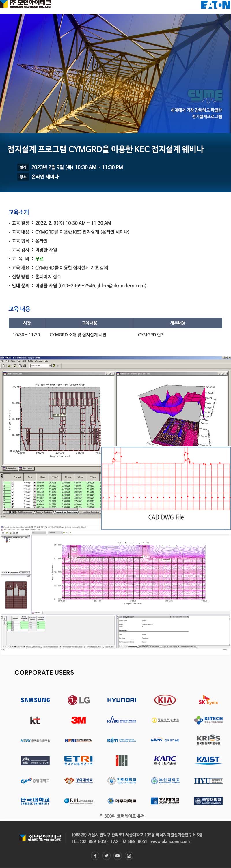Open the File menu in CYMGrd window
This screenshot has width=231, height=868.
(2, 361)
